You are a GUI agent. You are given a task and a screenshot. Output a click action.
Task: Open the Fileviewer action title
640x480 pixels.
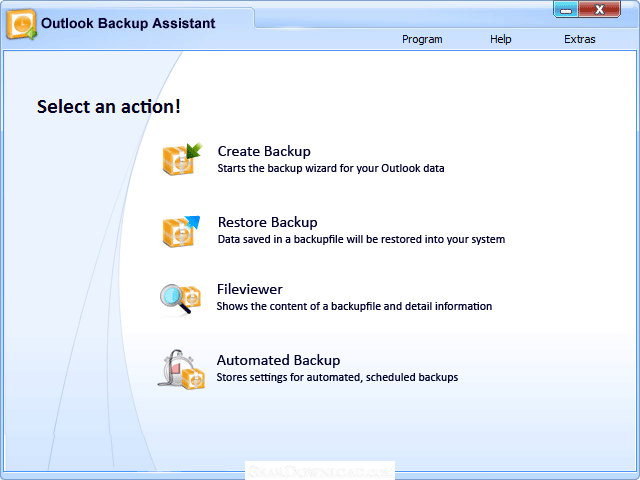click(x=250, y=289)
